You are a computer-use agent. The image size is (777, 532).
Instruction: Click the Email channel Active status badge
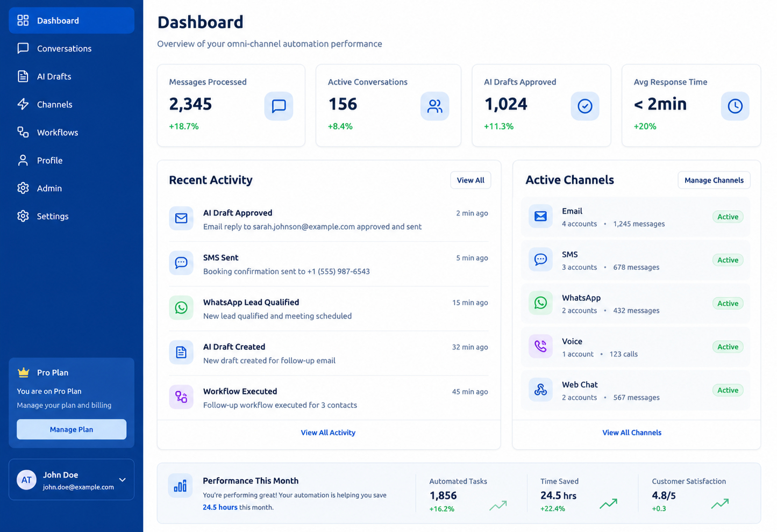coord(728,217)
